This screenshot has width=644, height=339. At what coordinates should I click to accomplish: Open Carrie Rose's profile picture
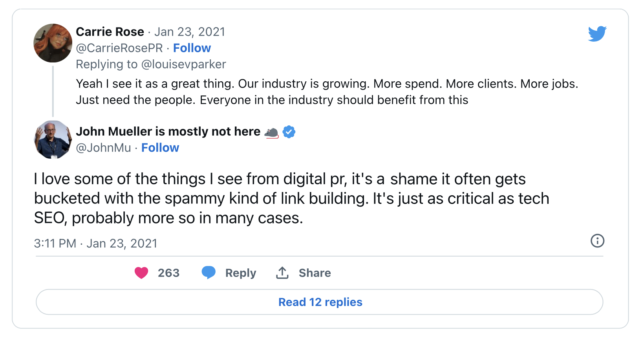click(53, 43)
